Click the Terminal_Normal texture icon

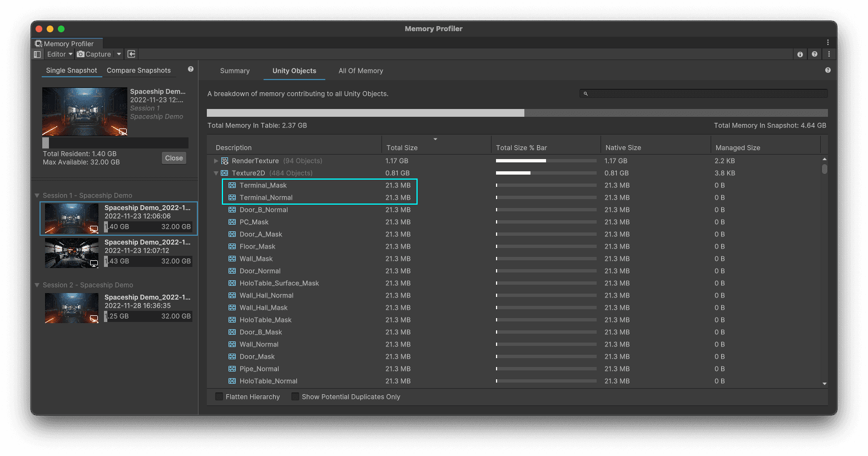point(232,197)
